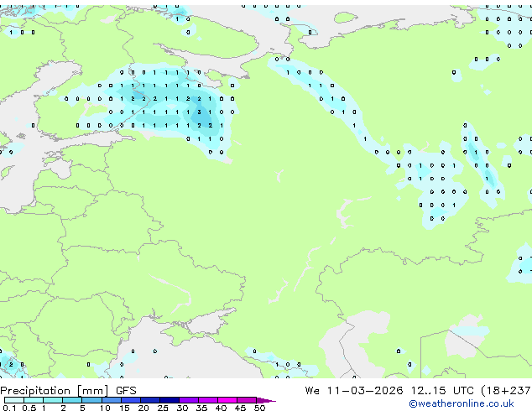Click the '(18+237' forecast offset text

[506, 391]
